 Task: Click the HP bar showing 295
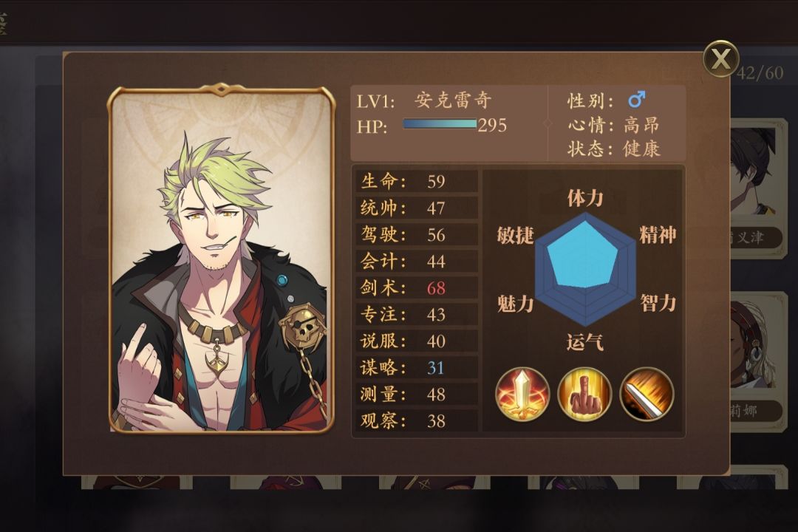(x=440, y=123)
